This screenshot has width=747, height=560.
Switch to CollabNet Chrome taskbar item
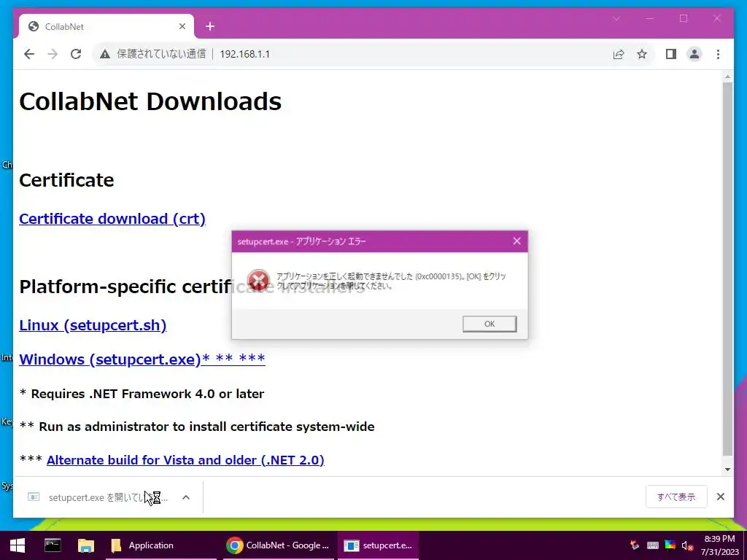click(x=278, y=545)
